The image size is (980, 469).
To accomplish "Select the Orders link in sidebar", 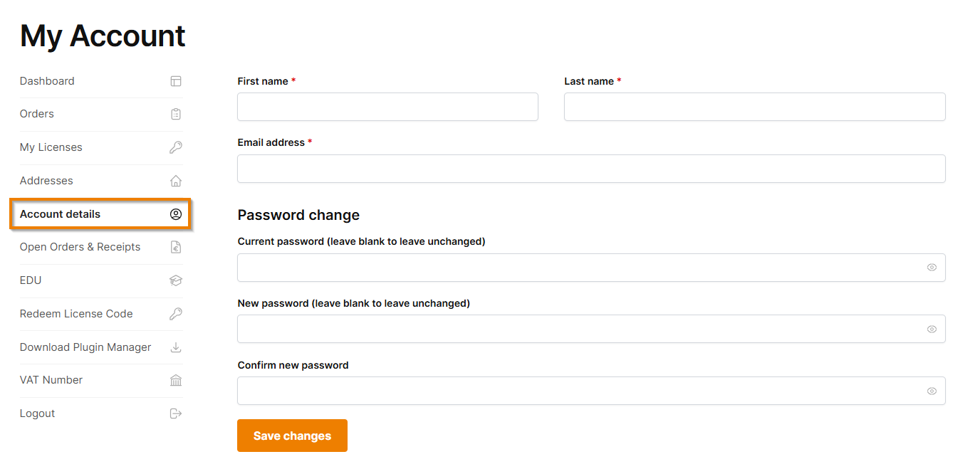I will 37,114.
